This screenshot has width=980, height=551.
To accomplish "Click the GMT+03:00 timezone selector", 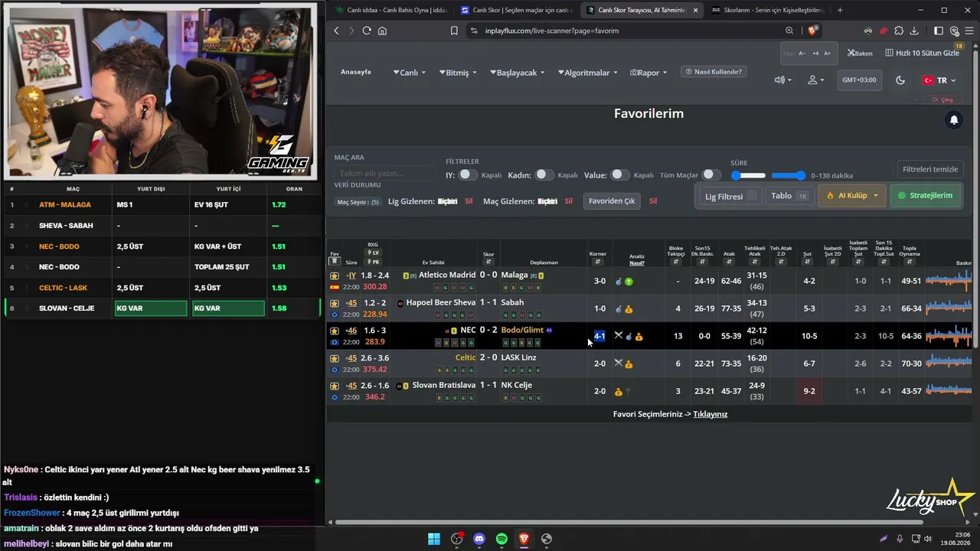I will 859,80.
